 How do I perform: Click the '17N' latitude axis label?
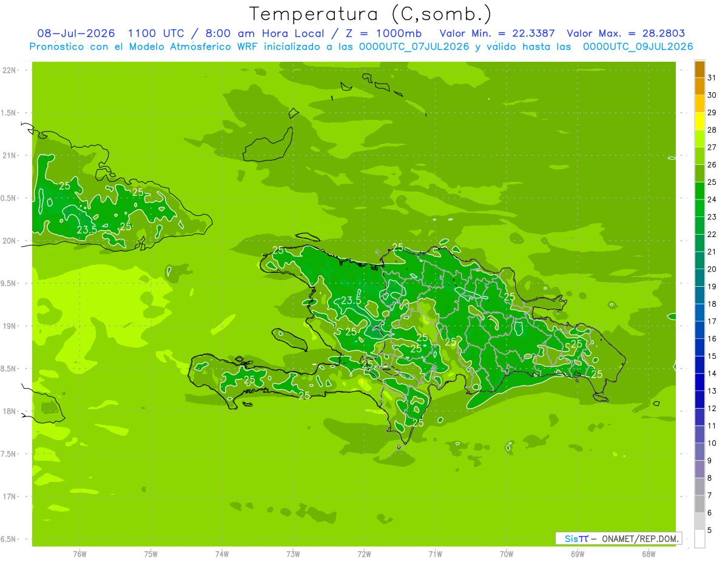(x=9, y=497)
